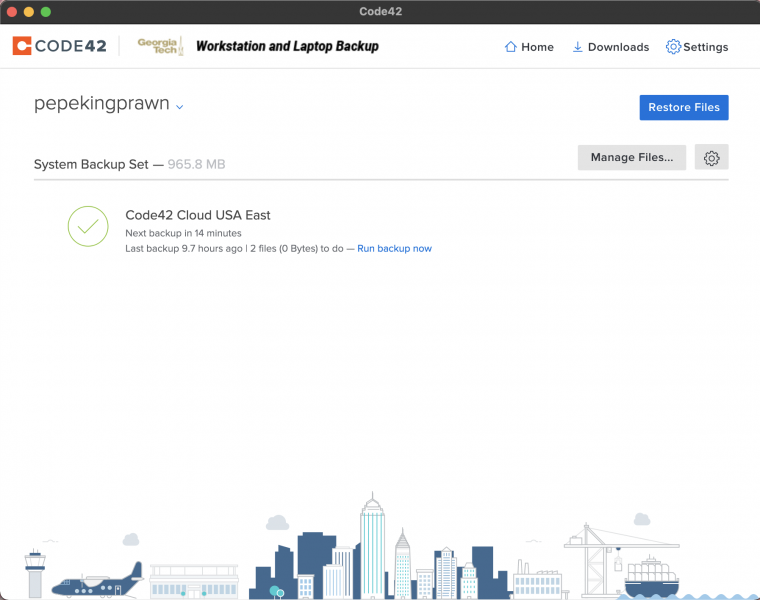Close the Code42 window
Screen dimensions: 760x600
12,12
